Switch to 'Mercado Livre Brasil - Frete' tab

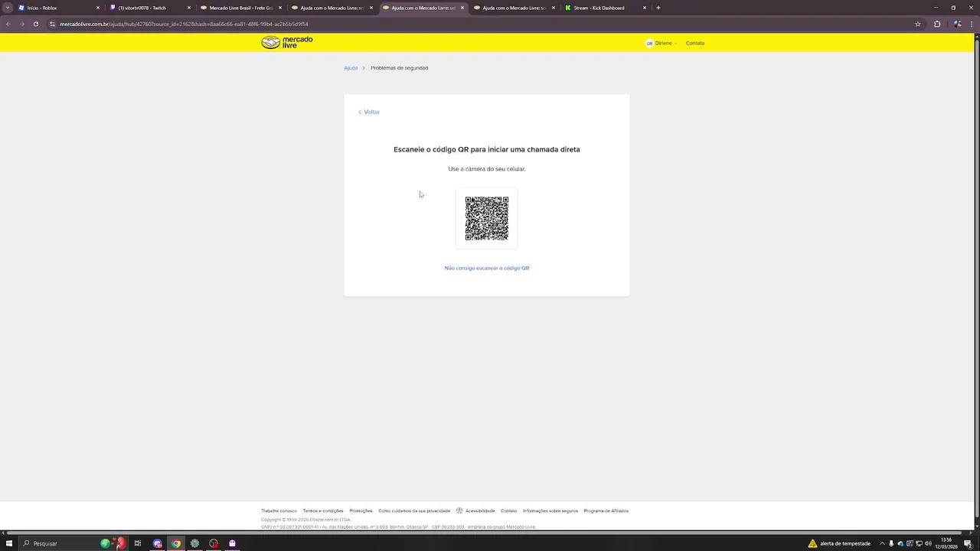[241, 8]
